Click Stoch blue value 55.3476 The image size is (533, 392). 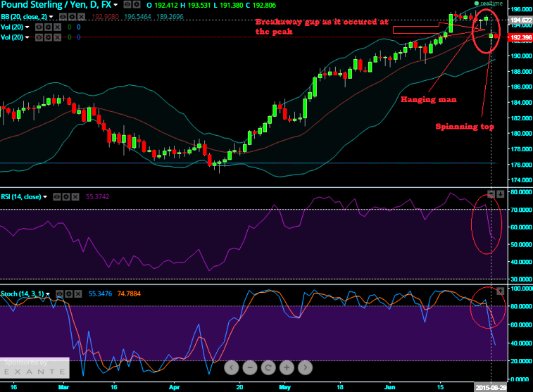point(100,294)
